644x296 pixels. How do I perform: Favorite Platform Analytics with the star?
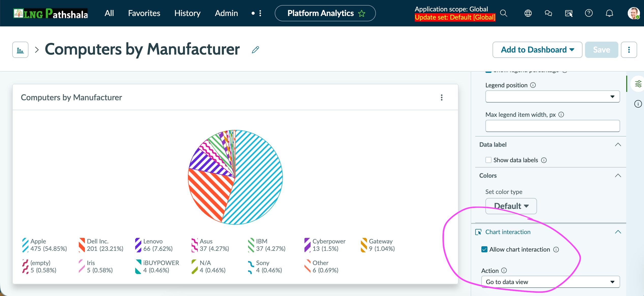click(362, 13)
